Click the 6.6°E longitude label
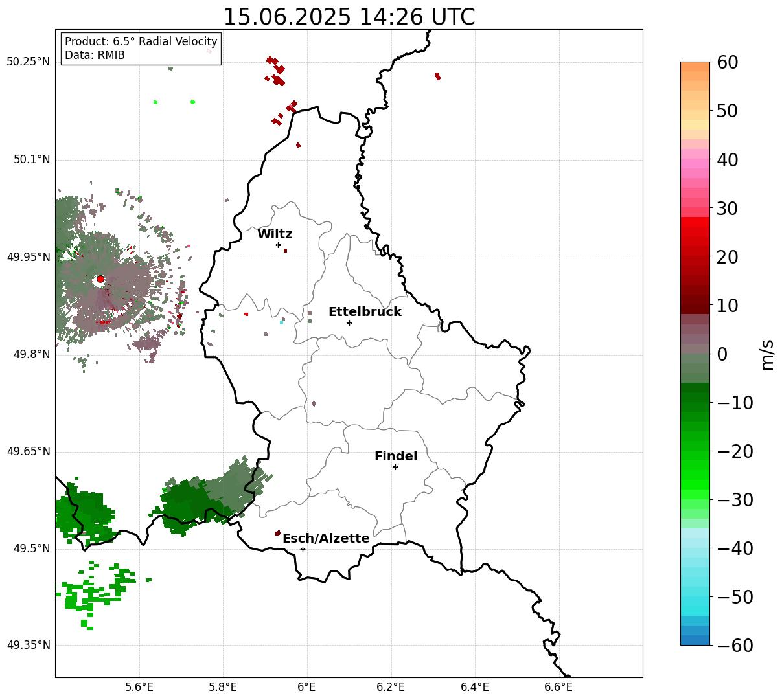782x700 pixels. 558,687
